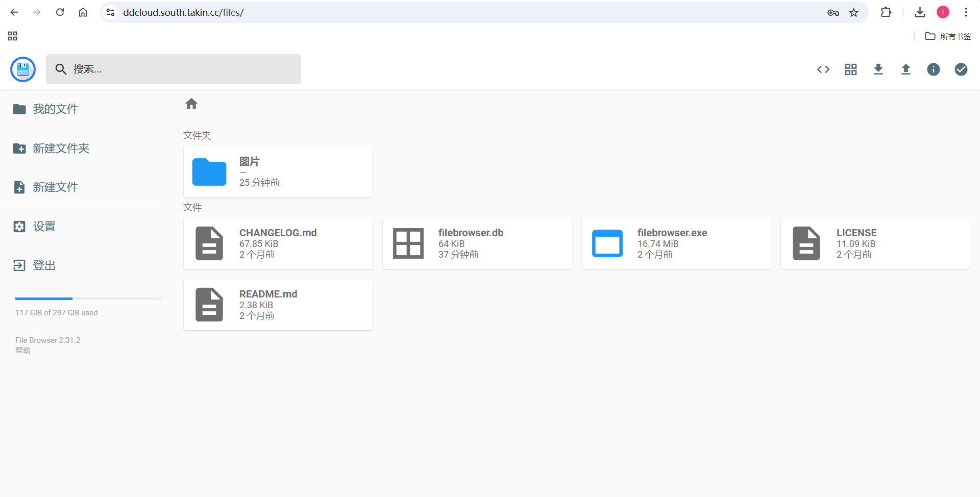Open Chrome downloads from the toolbar icon
Image resolution: width=980 pixels, height=497 pixels.
pos(920,12)
